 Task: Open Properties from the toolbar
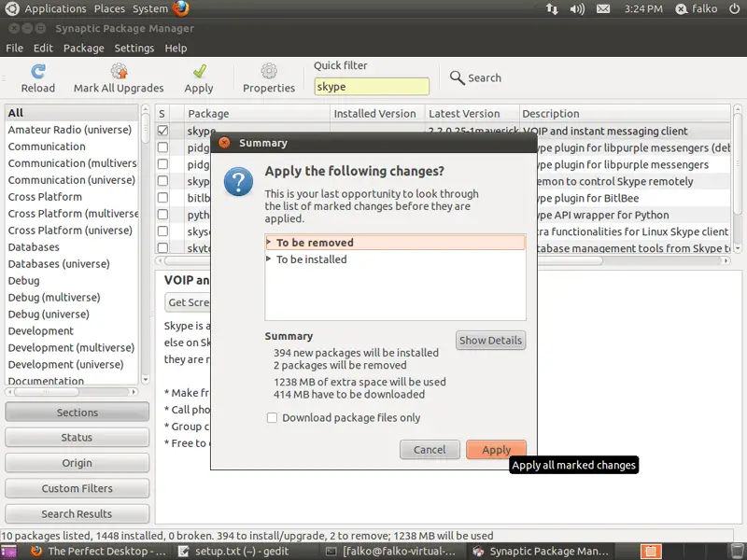pyautogui.click(x=269, y=78)
